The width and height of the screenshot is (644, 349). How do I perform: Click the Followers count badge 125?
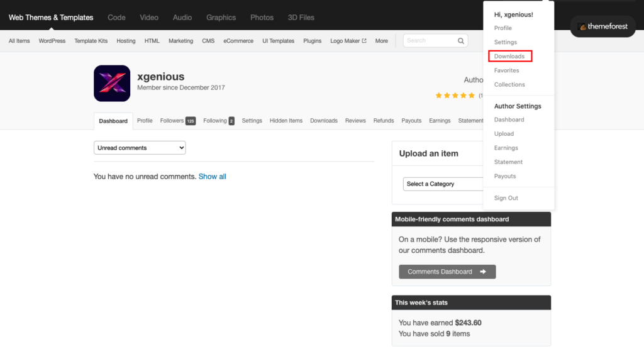[x=191, y=121]
